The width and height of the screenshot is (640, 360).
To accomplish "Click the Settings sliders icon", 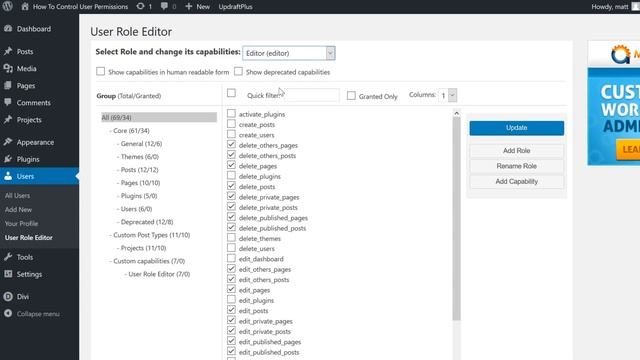I will [x=8, y=274].
